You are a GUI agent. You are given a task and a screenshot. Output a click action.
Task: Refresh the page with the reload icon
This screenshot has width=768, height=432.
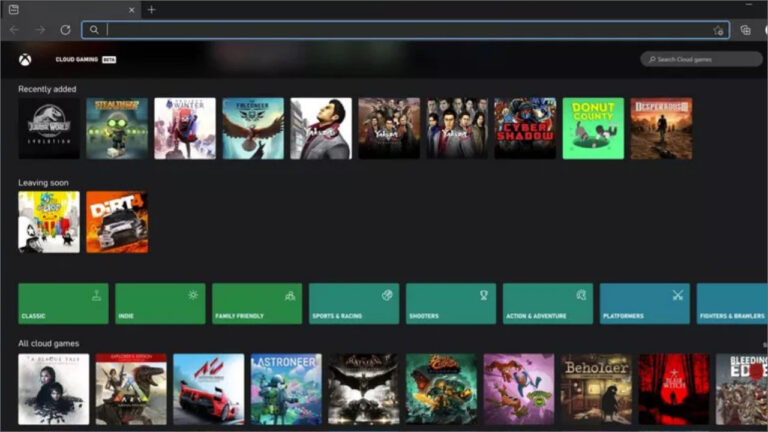point(65,30)
